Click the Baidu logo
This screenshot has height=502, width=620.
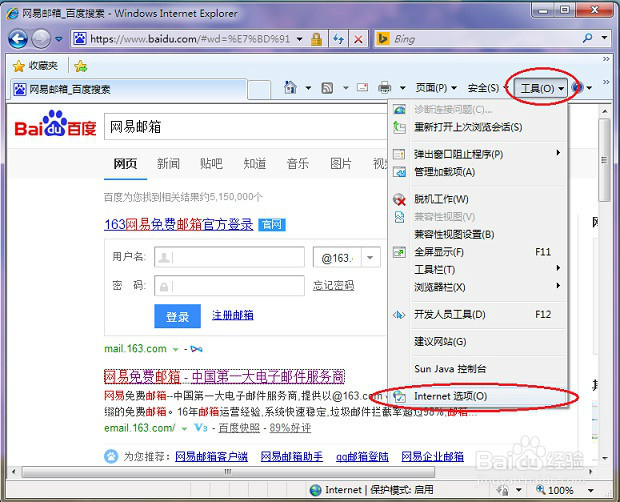click(x=55, y=124)
